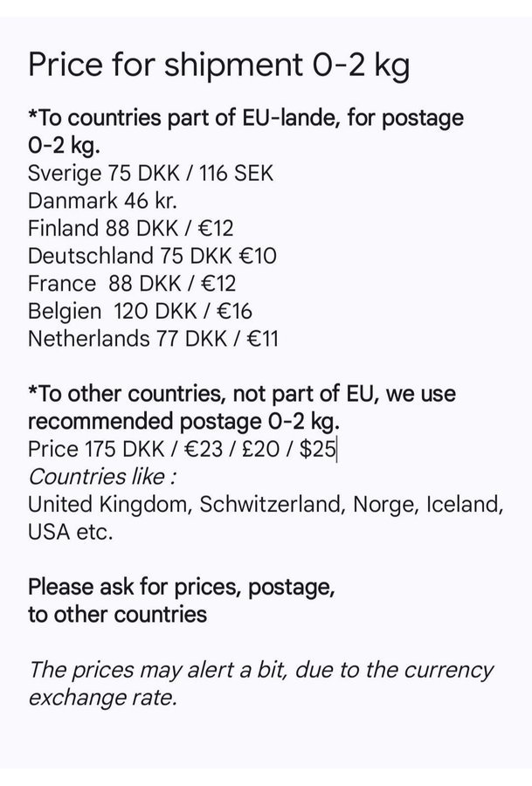Click the Finland 88 DKK line
Screen dimensions: 532x786
click(x=131, y=228)
